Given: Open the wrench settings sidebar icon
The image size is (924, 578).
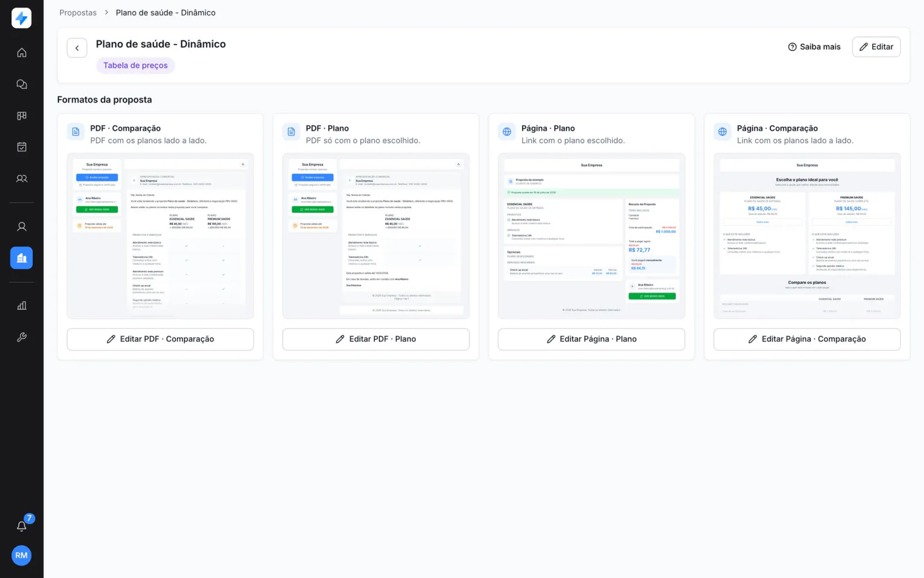Looking at the screenshot, I should click(21, 337).
